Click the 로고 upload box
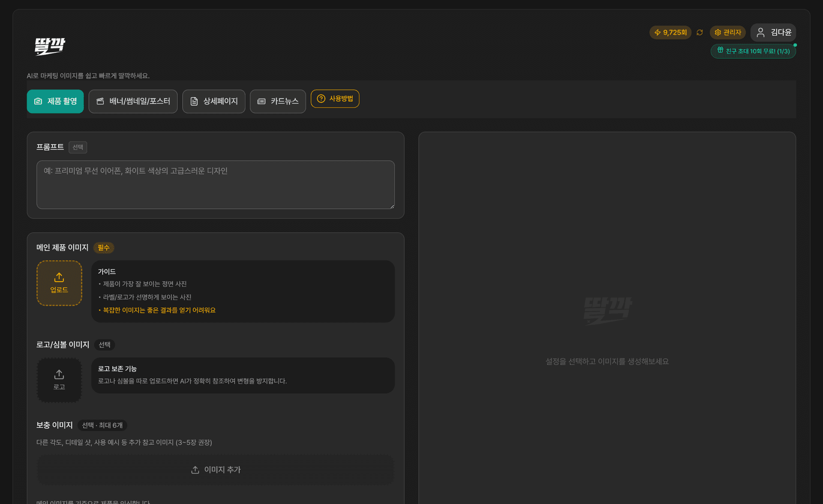The width and height of the screenshot is (823, 504). point(59,380)
